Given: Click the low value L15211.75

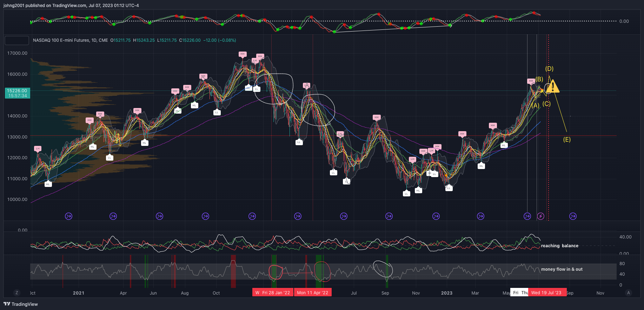Looking at the screenshot, I should click(x=167, y=40).
